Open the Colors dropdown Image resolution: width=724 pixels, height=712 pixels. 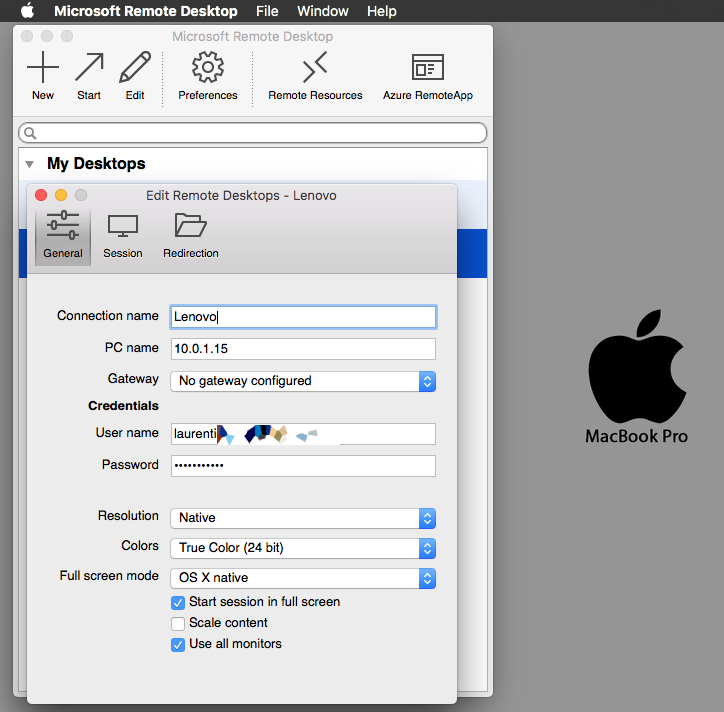303,548
